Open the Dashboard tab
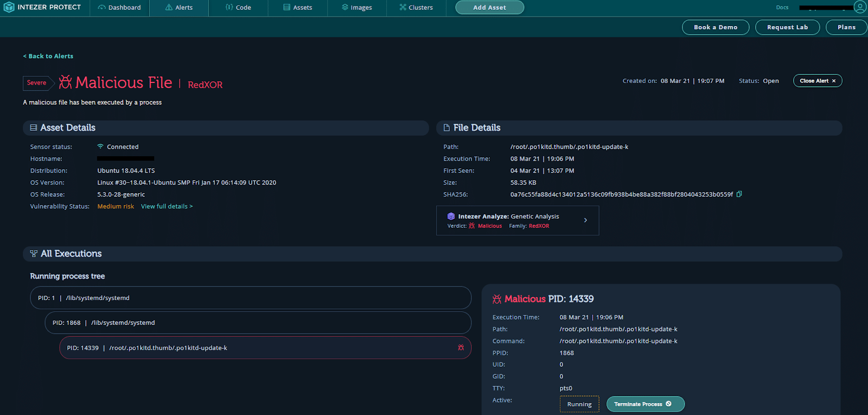Image resolution: width=868 pixels, height=415 pixels. (119, 8)
